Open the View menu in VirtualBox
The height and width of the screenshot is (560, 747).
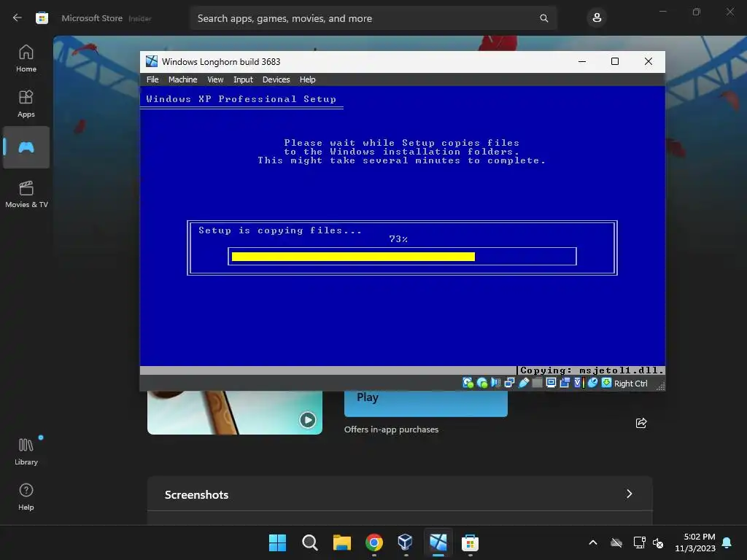pos(215,79)
